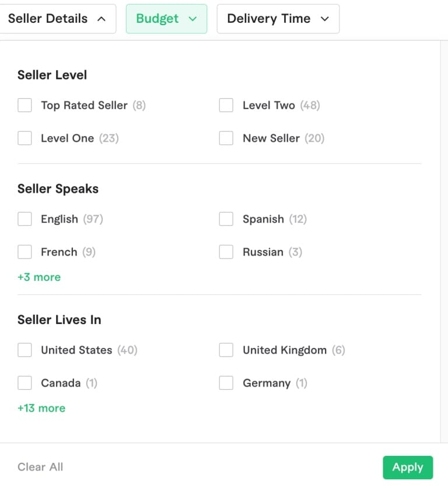Select French under Seller Speaks

click(x=24, y=252)
